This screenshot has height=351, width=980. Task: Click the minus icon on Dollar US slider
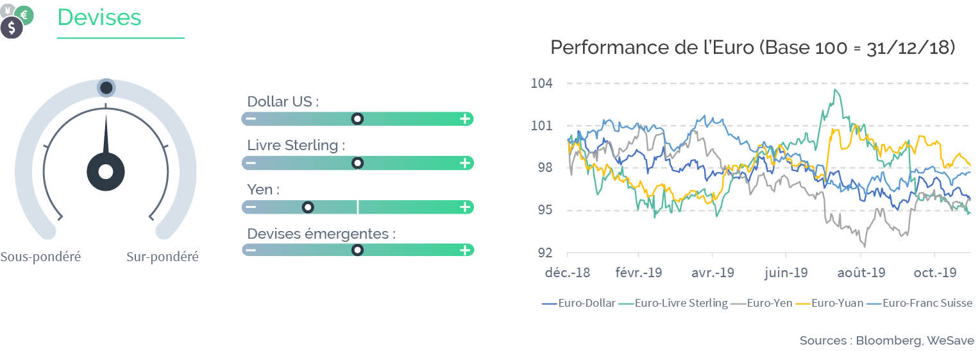[251, 119]
